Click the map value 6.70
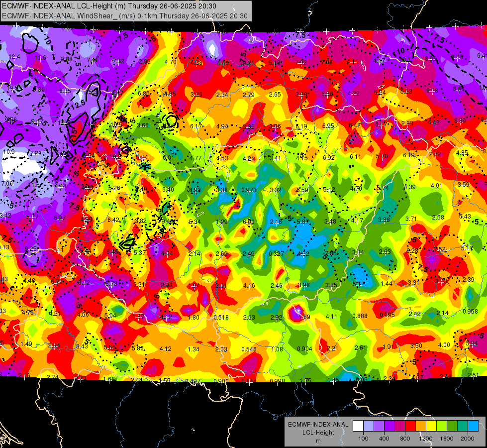Viewport: 487px width, 448px height. 57,281
